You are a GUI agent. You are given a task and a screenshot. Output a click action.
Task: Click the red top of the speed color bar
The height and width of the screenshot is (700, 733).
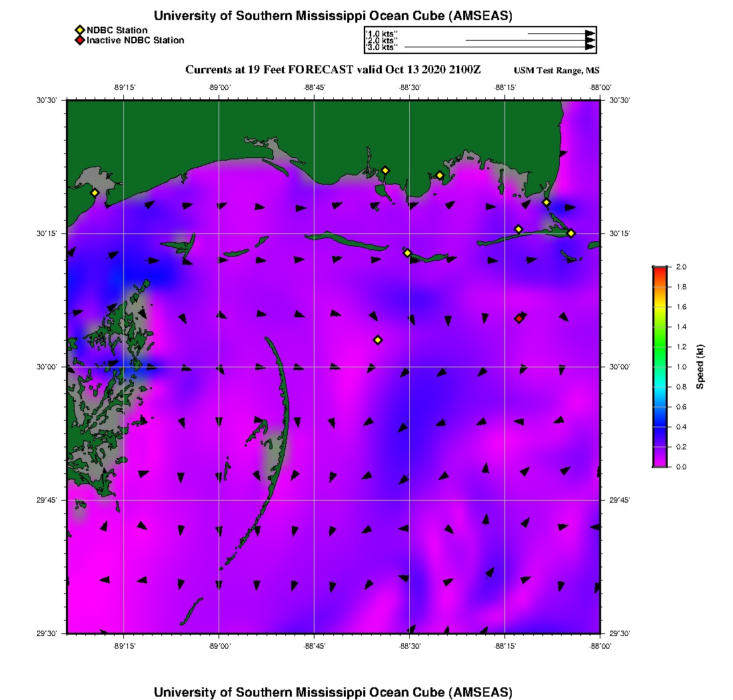click(659, 269)
